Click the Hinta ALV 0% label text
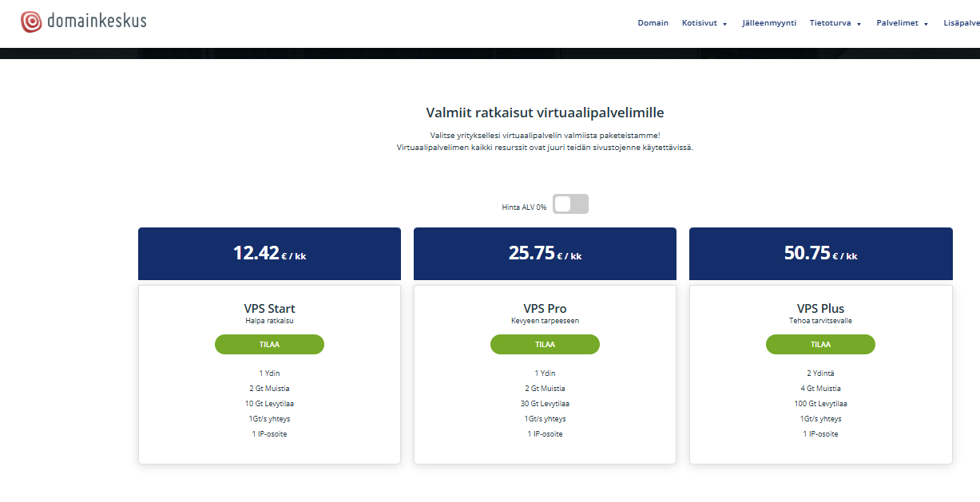Image resolution: width=980 pixels, height=502 pixels. 524,208
